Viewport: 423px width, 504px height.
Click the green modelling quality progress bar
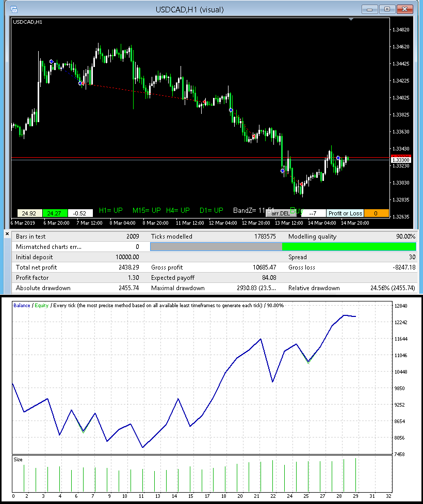[349, 246]
